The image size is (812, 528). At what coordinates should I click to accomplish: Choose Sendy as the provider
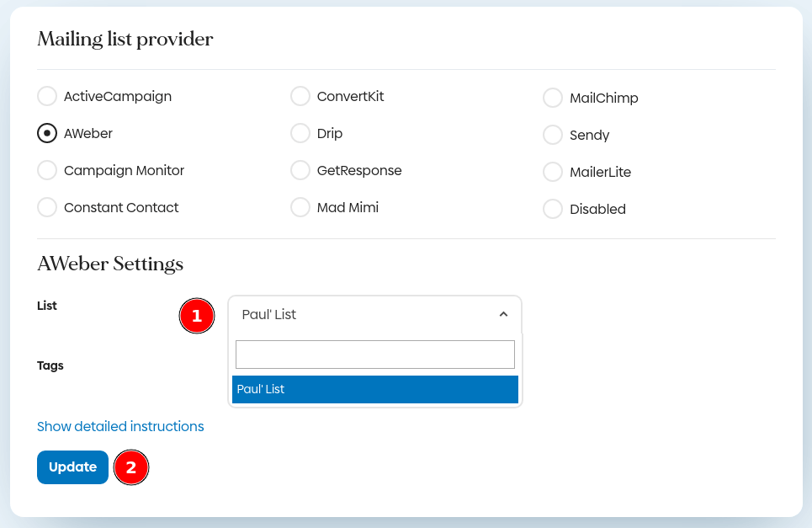(553, 136)
